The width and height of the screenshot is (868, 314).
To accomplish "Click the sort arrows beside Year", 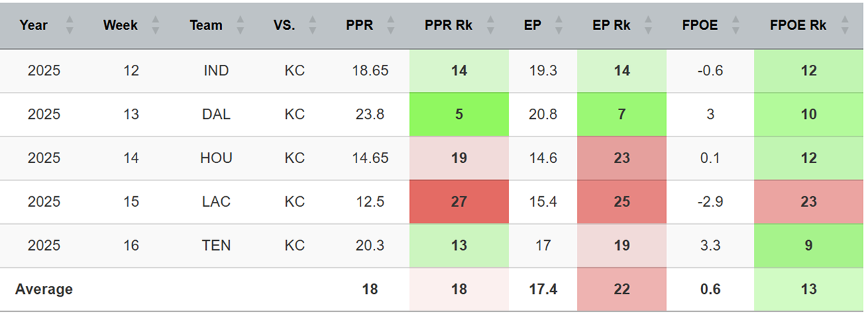I will coord(70,26).
